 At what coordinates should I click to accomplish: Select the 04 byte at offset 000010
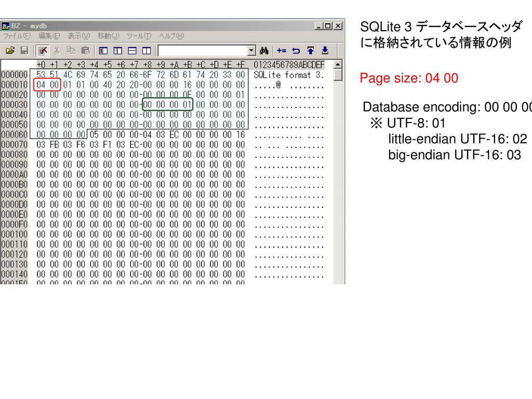click(41, 85)
